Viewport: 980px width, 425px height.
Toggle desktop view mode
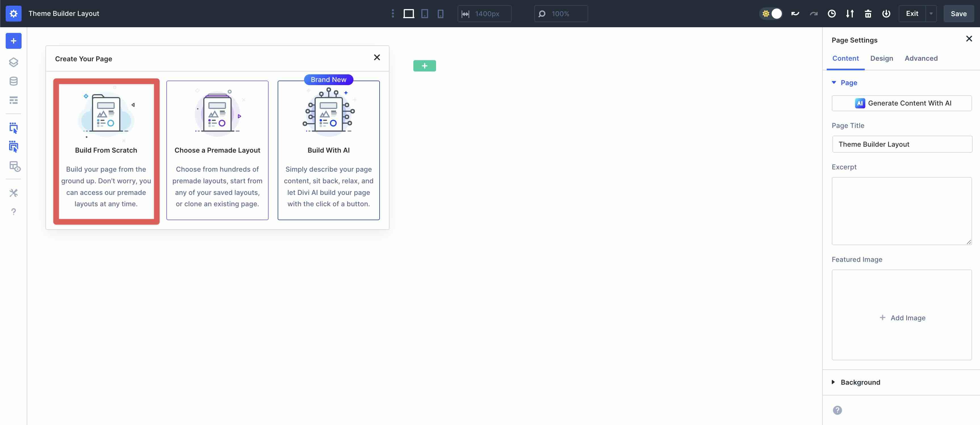(x=409, y=13)
